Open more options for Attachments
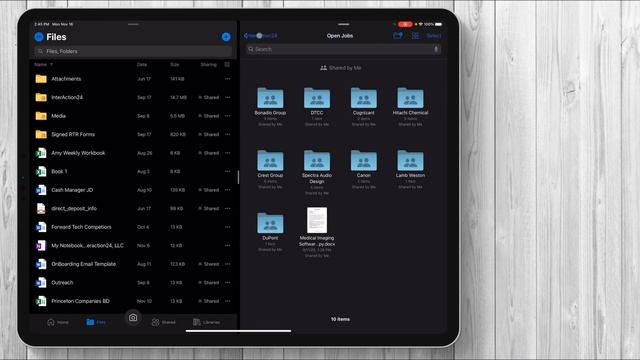Image resolution: width=640 pixels, height=360 pixels. (x=227, y=79)
